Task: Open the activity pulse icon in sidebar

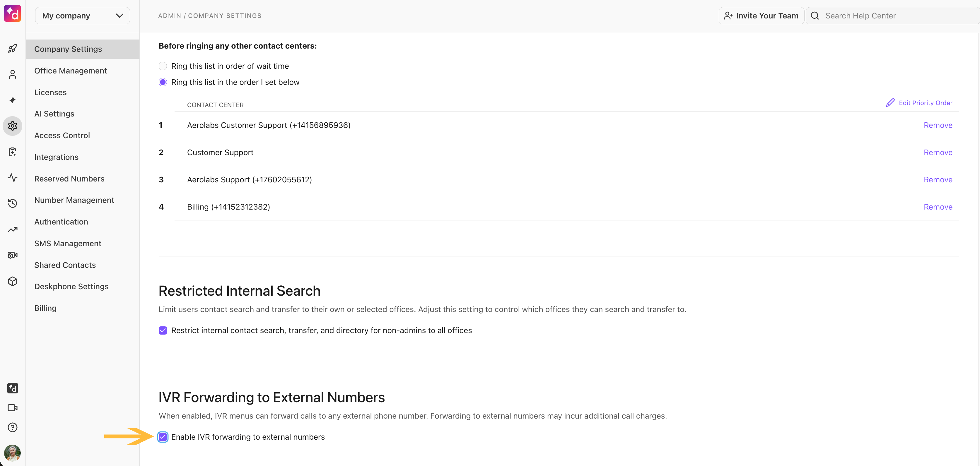Action: click(13, 177)
